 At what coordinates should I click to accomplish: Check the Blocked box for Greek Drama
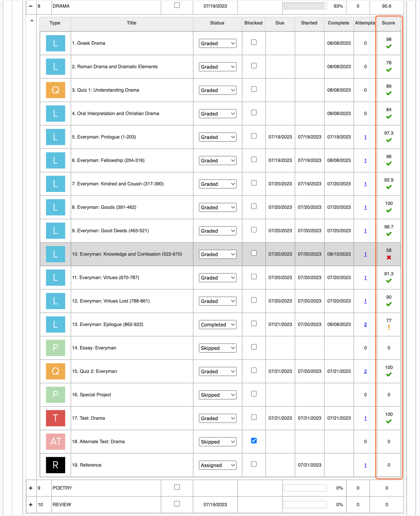[254, 42]
